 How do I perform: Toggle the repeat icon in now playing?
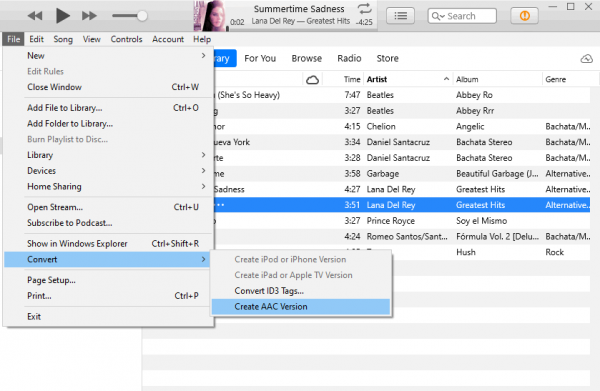(x=364, y=8)
